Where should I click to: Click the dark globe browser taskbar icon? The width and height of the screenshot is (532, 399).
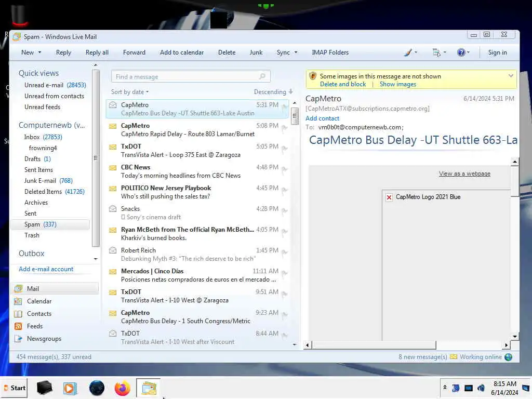point(97,388)
